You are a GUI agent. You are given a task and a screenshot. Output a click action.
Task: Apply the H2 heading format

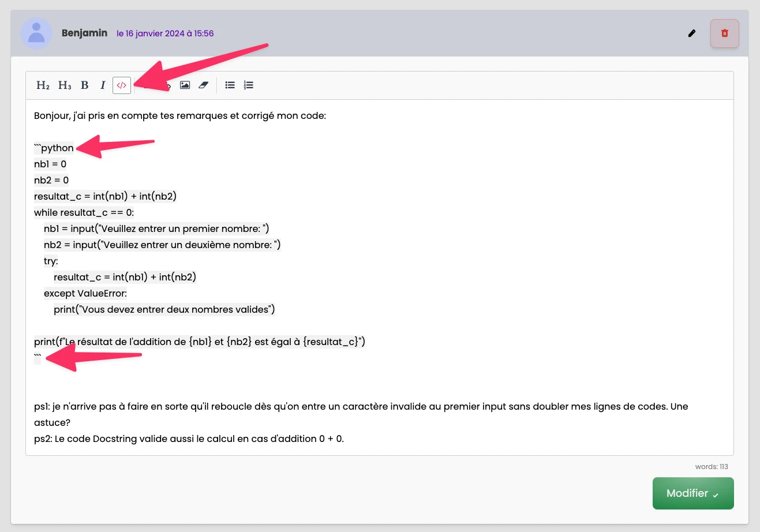click(x=43, y=85)
